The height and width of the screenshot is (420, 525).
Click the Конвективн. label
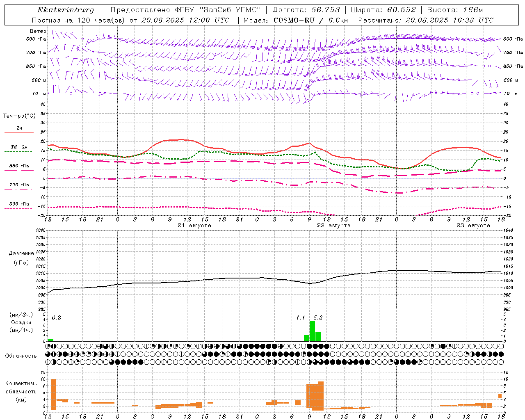pos(21,383)
